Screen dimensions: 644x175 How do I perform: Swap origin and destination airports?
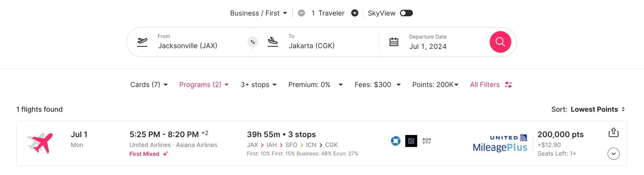click(x=253, y=42)
